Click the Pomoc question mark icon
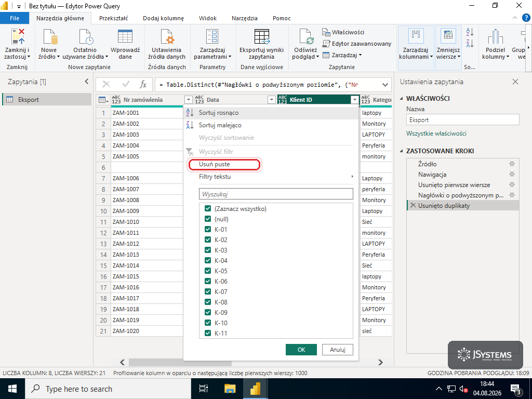The image size is (532, 399). tap(526, 18)
